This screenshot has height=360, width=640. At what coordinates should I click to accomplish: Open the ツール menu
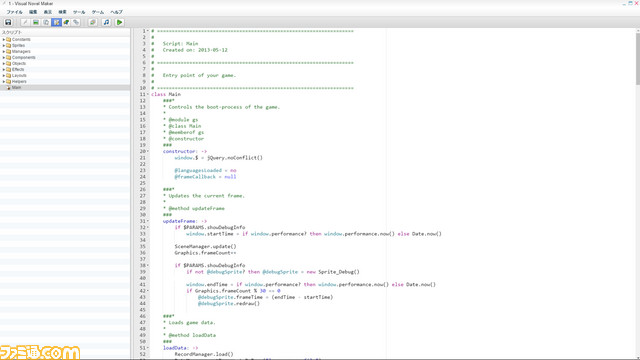79,12
